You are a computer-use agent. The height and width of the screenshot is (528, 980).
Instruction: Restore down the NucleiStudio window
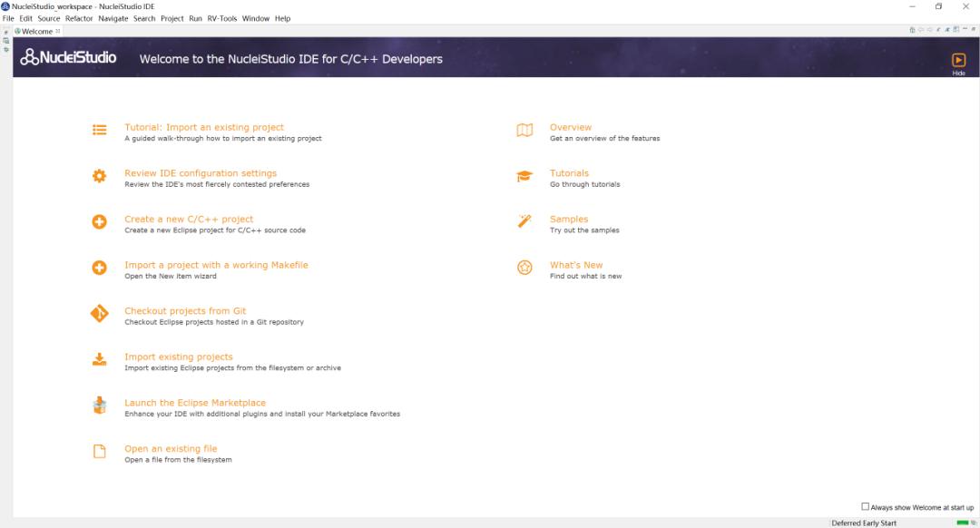939,6
